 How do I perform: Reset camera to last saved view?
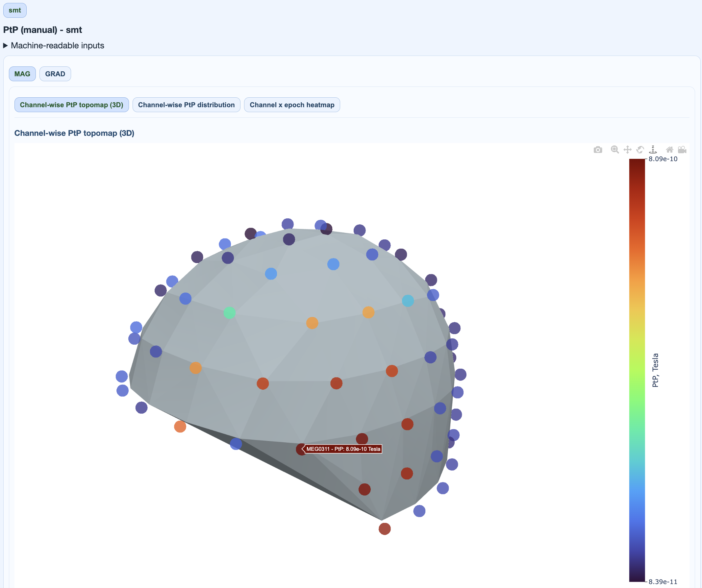coord(682,150)
